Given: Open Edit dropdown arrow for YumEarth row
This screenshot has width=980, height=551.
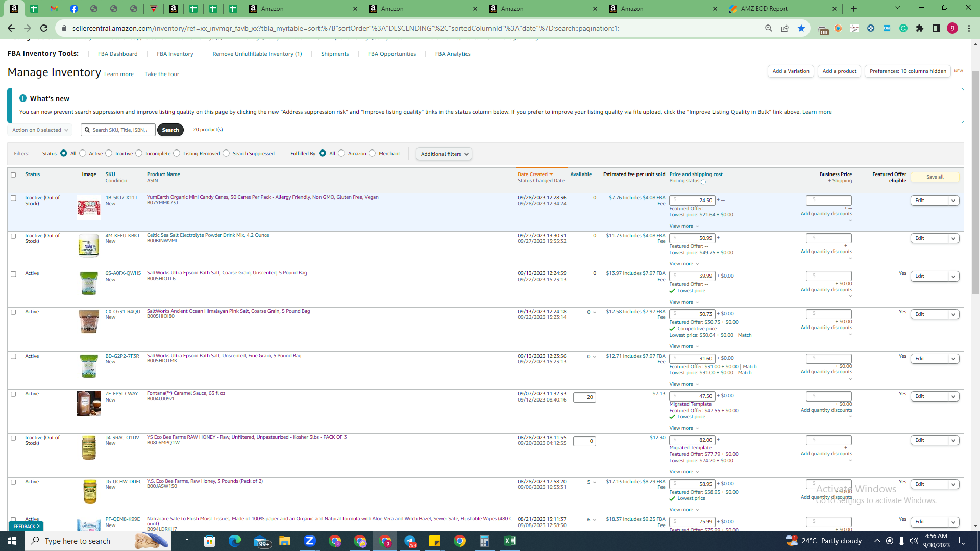Looking at the screenshot, I should click(953, 201).
